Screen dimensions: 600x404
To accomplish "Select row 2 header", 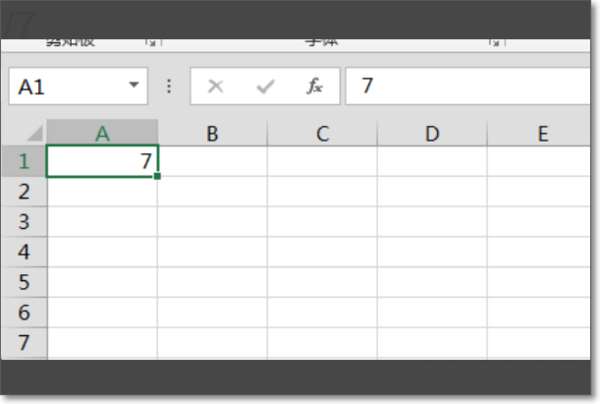I will 24,192.
